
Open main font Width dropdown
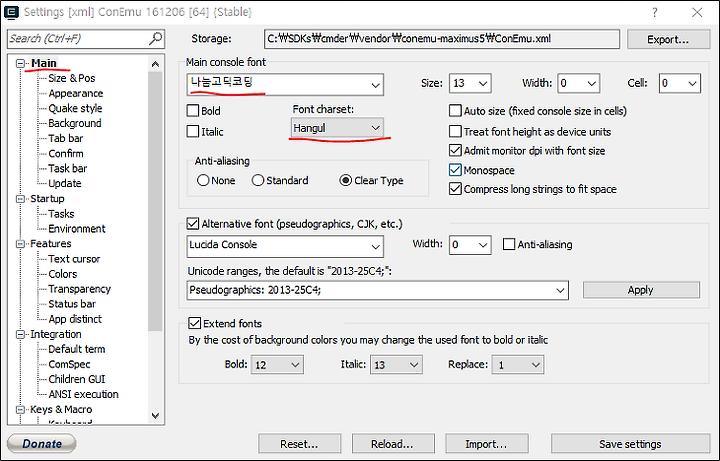coord(591,84)
